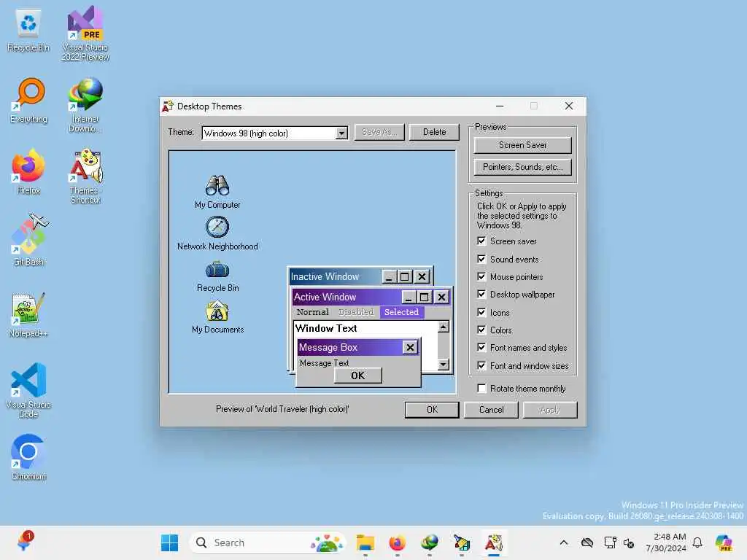Select the Firefox desktop shortcut
Screen dimensions: 747x560
click(28, 172)
